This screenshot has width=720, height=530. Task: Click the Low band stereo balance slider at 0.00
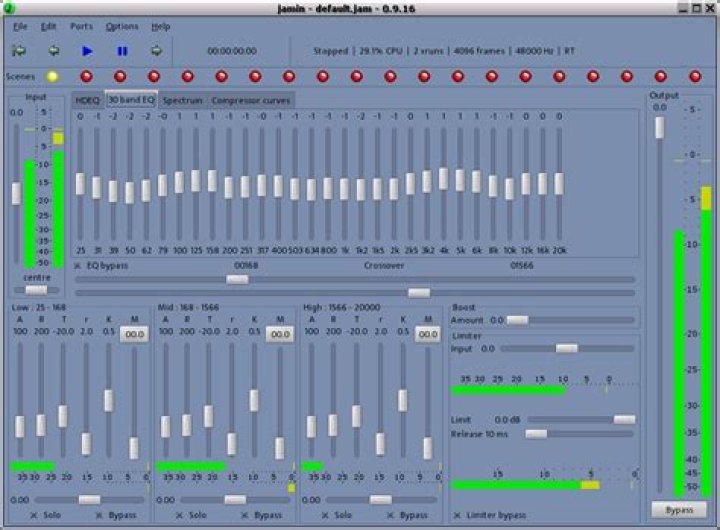[x=90, y=500]
